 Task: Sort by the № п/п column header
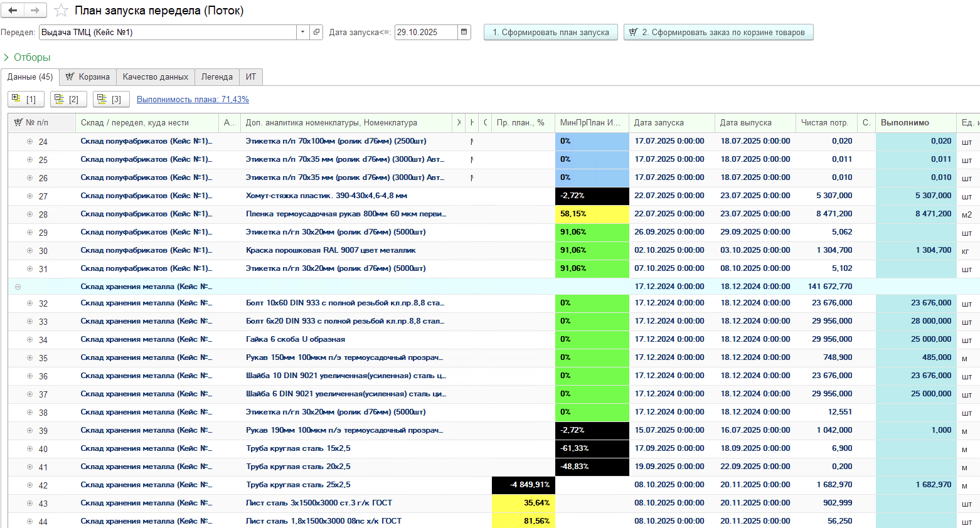42,123
